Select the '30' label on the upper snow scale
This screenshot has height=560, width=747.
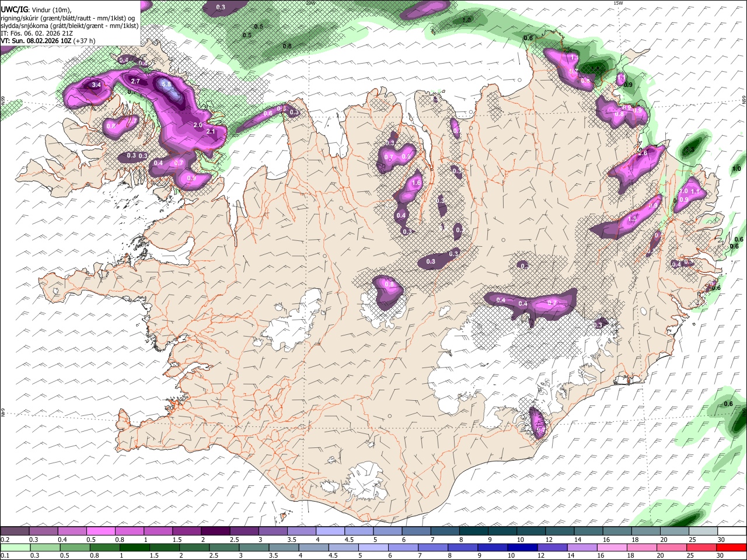click(x=721, y=540)
